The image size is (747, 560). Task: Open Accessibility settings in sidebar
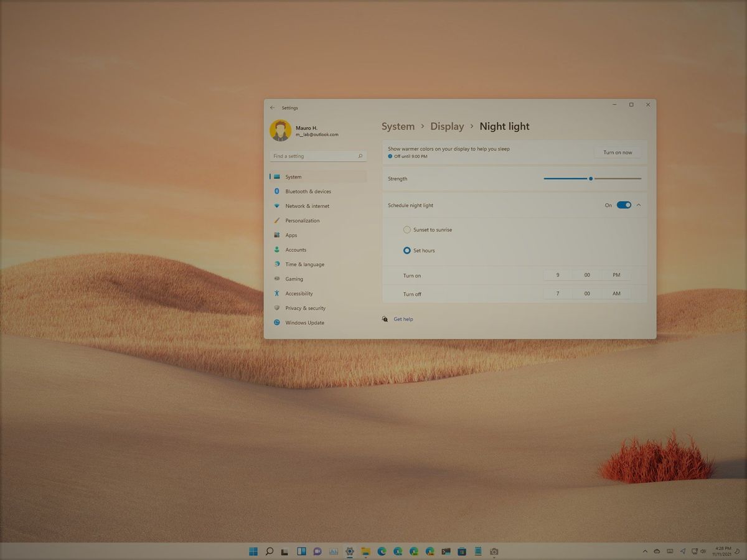click(318, 294)
